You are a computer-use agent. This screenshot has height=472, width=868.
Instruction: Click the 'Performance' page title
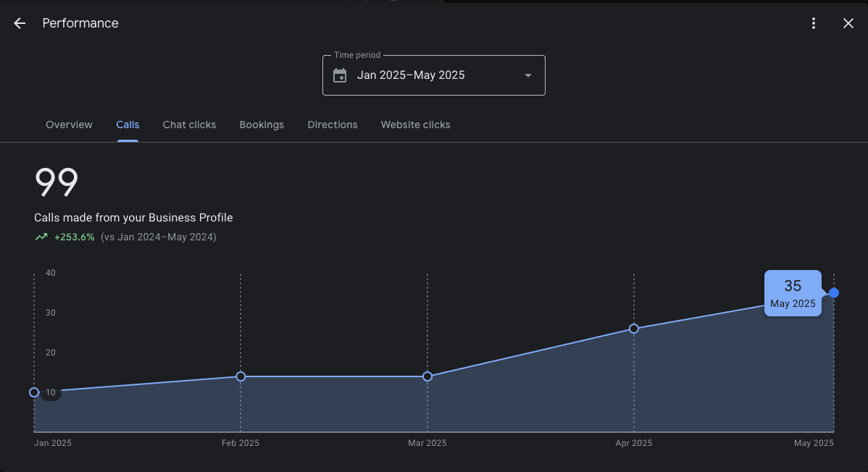click(80, 23)
